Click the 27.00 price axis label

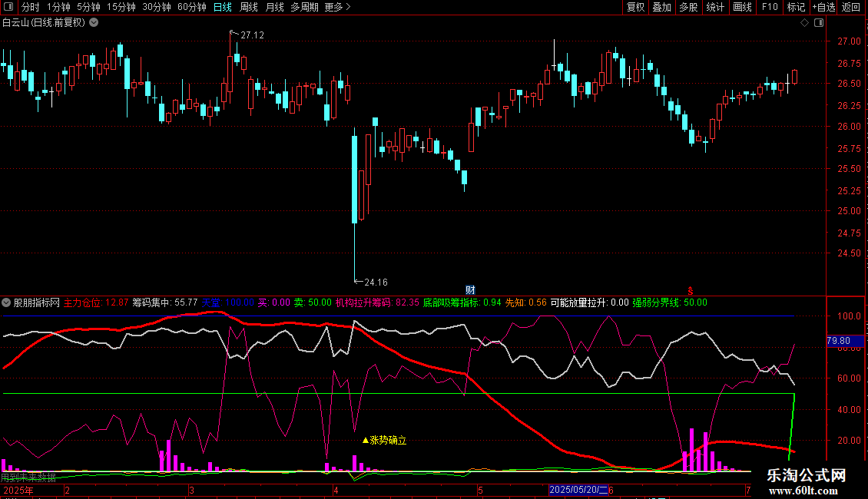point(849,41)
